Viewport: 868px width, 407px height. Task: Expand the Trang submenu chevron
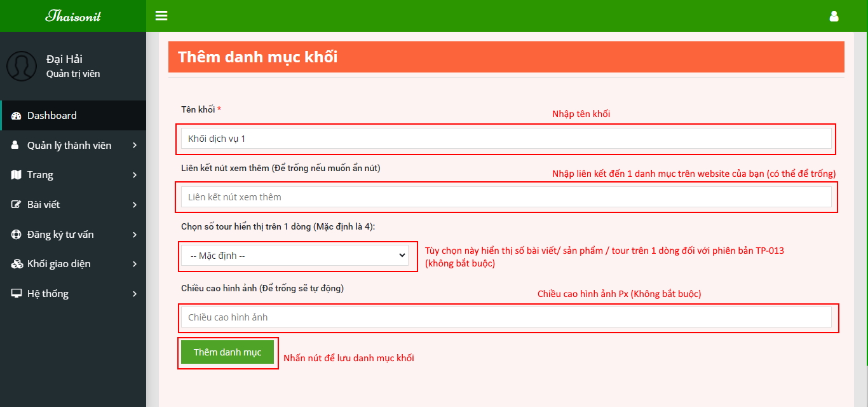tap(135, 175)
